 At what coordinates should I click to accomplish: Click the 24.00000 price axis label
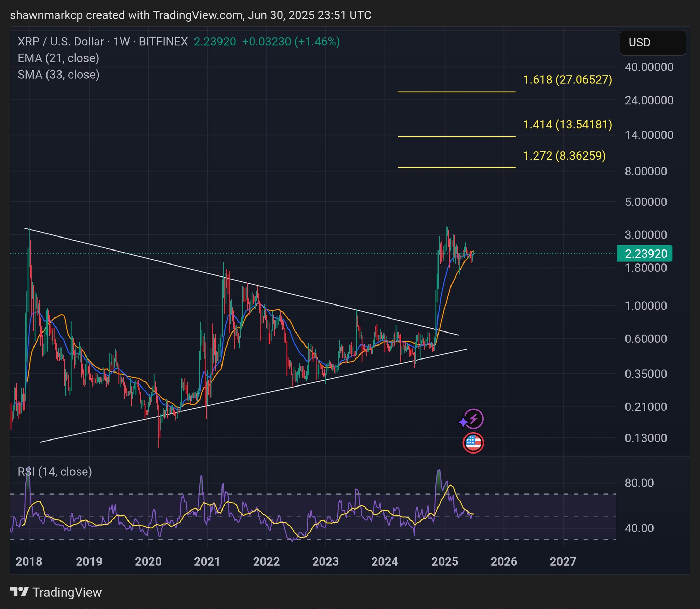pyautogui.click(x=649, y=100)
